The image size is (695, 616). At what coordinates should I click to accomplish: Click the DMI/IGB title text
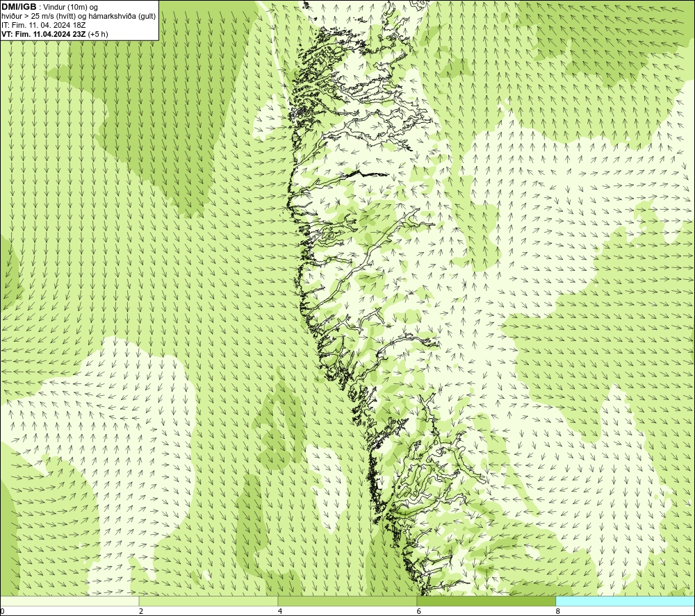[x=19, y=7]
